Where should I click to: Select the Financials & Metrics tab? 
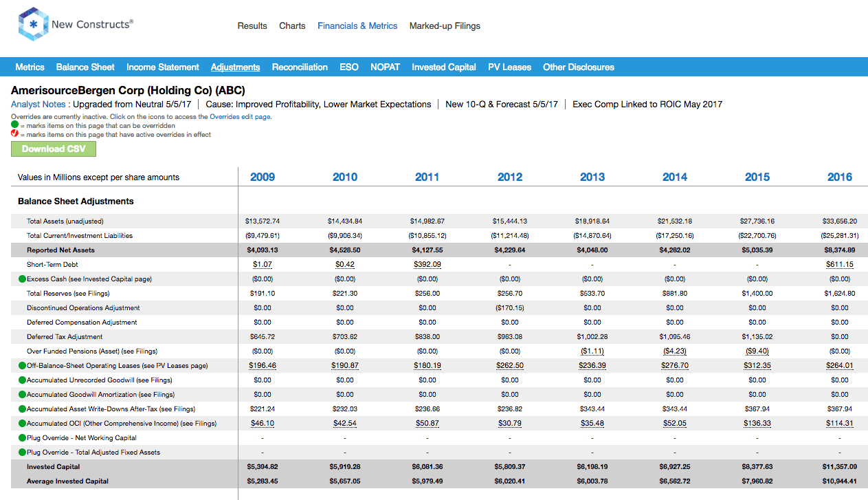(357, 26)
